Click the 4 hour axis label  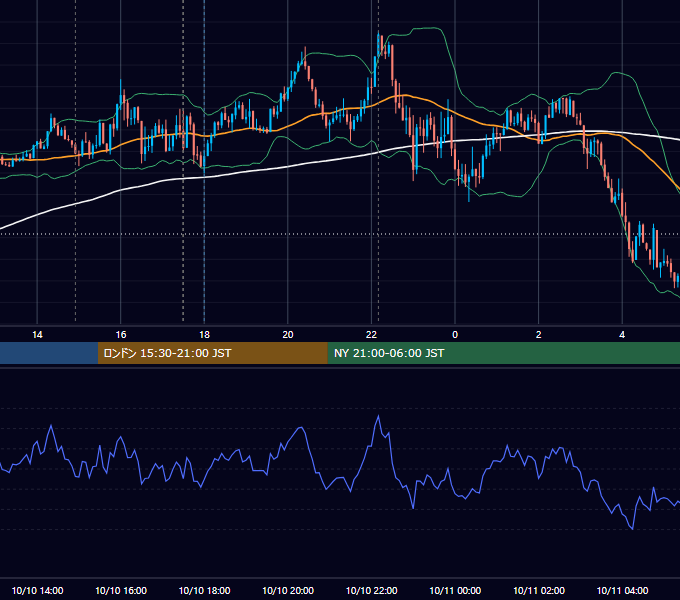(x=622, y=335)
